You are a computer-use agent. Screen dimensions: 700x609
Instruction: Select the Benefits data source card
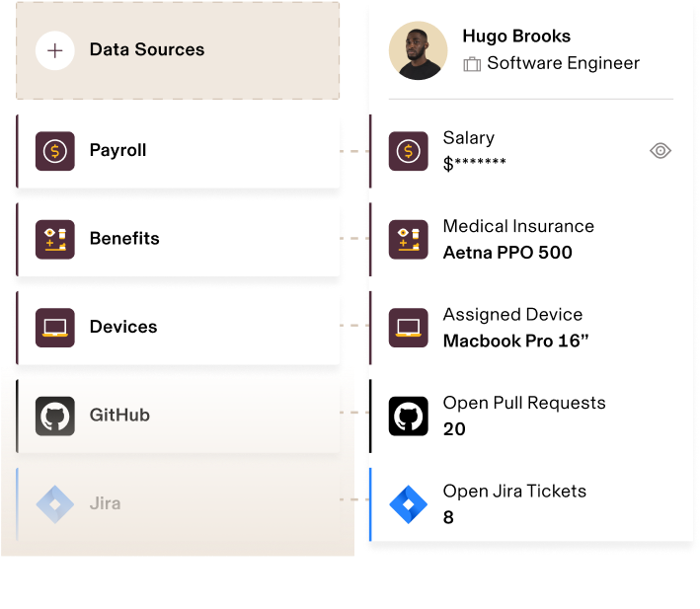coord(178,239)
